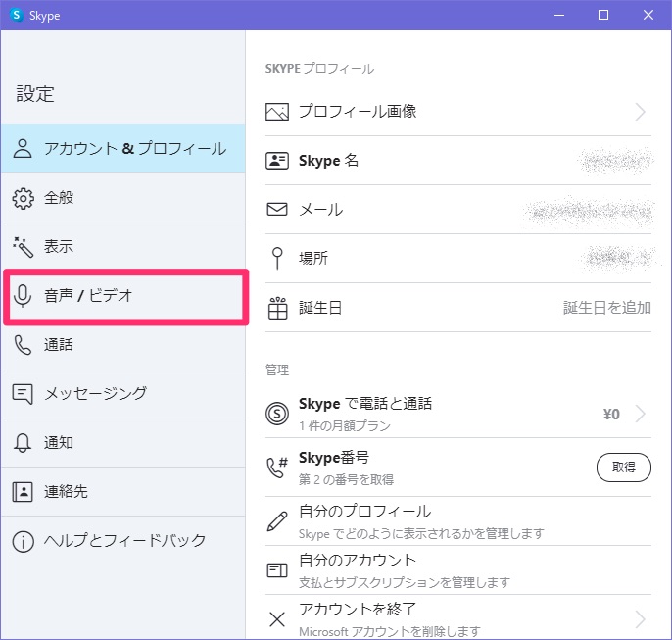
Task: Open the 全般 settings section
Action: point(123,198)
